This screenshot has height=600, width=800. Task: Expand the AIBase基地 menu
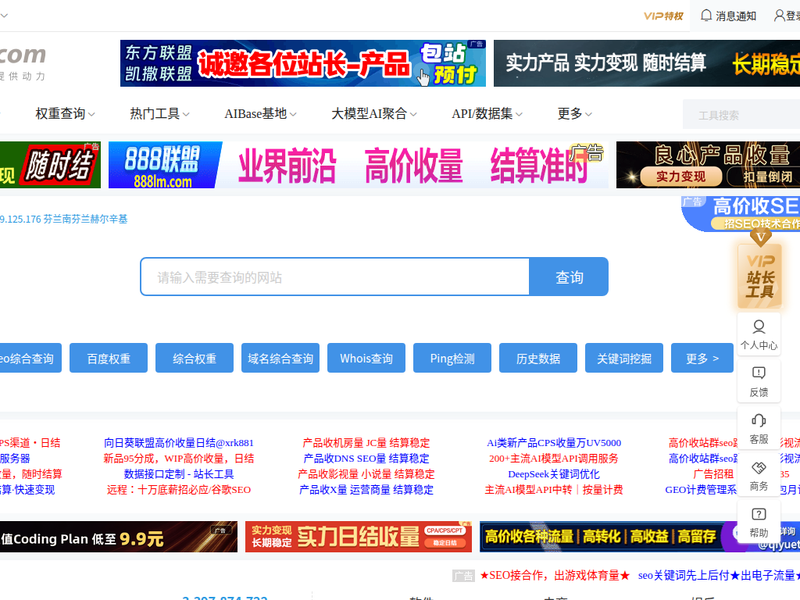tap(260, 114)
